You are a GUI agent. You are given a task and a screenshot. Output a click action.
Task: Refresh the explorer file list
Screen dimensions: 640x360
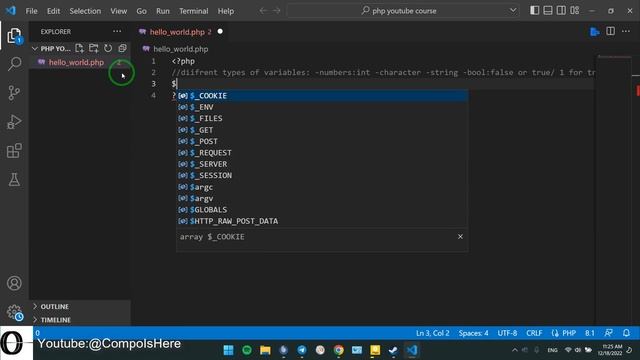tap(108, 48)
